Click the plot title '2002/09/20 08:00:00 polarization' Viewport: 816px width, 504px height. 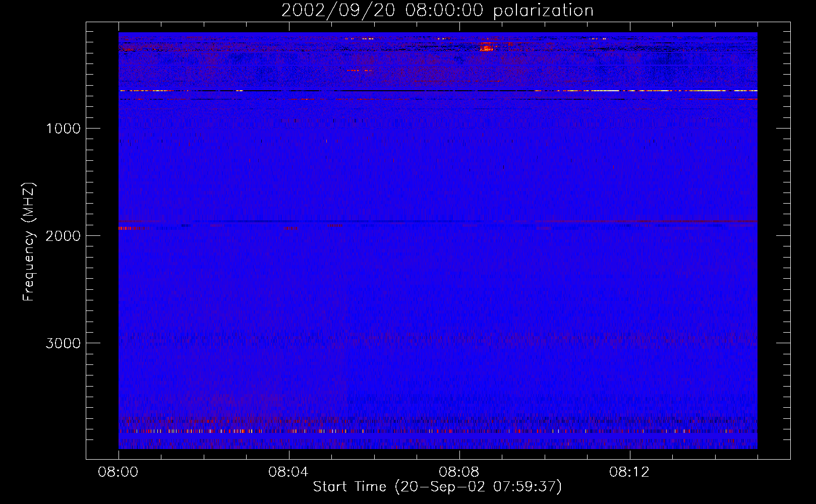(x=437, y=10)
